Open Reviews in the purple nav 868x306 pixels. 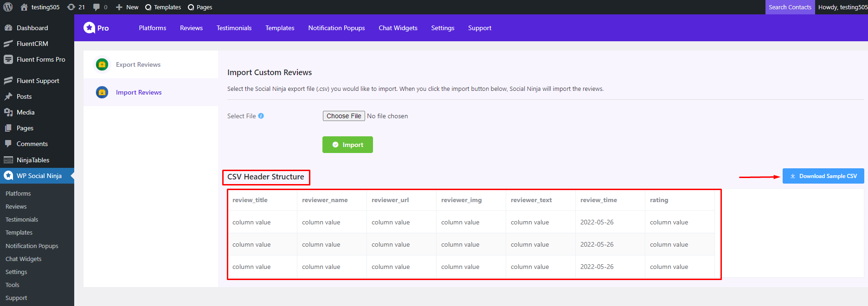tap(191, 28)
